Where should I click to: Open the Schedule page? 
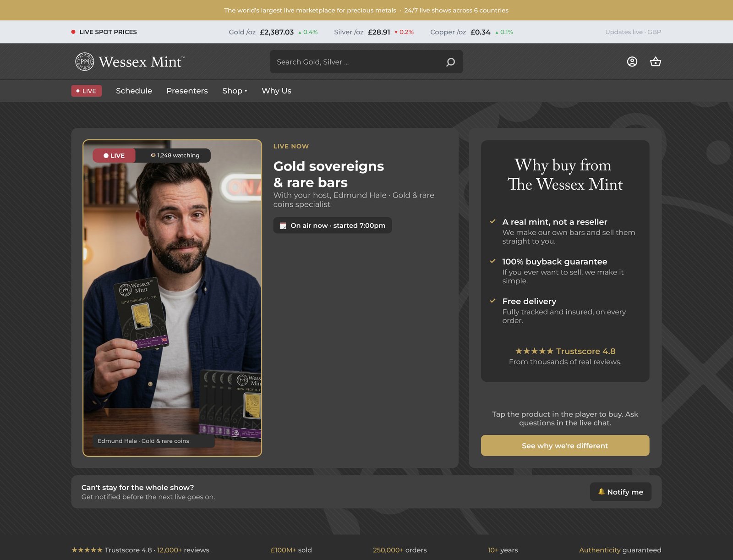point(134,91)
